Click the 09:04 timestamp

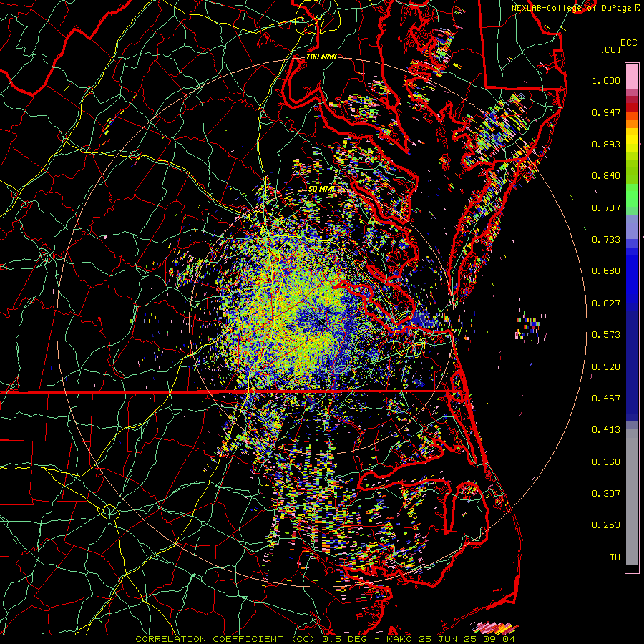(x=500, y=639)
